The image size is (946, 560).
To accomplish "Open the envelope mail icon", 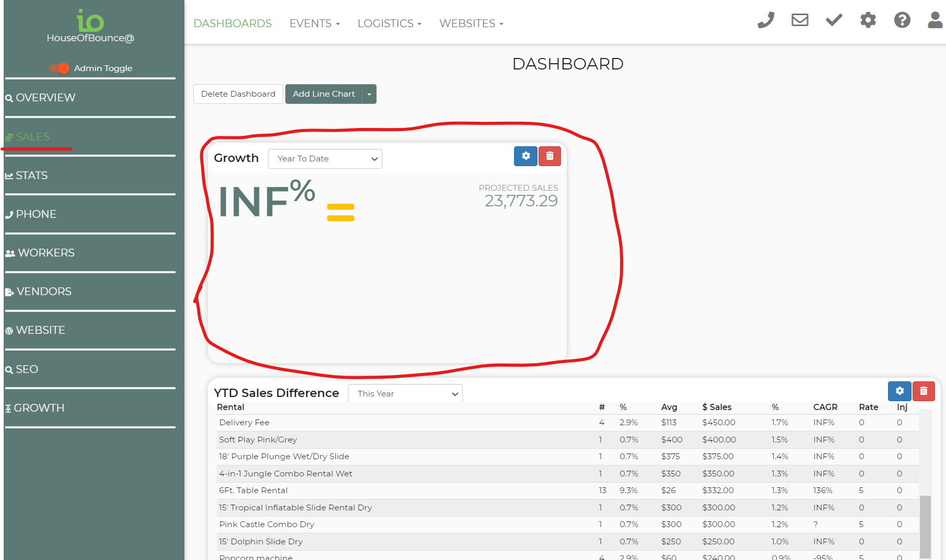I will [800, 20].
